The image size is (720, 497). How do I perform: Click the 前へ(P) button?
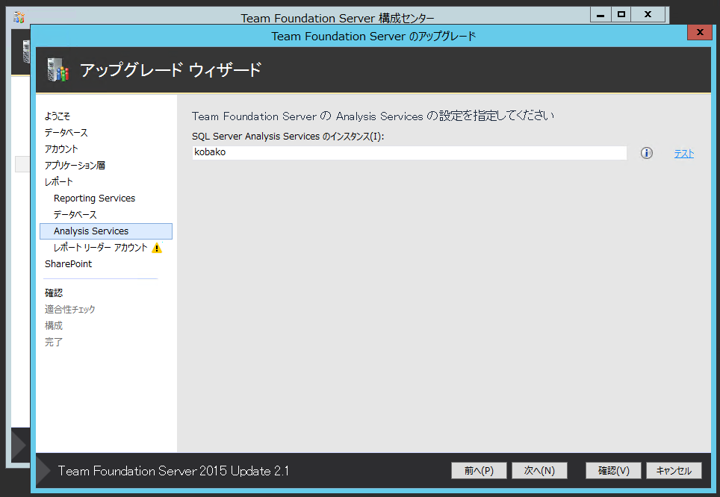(479, 470)
